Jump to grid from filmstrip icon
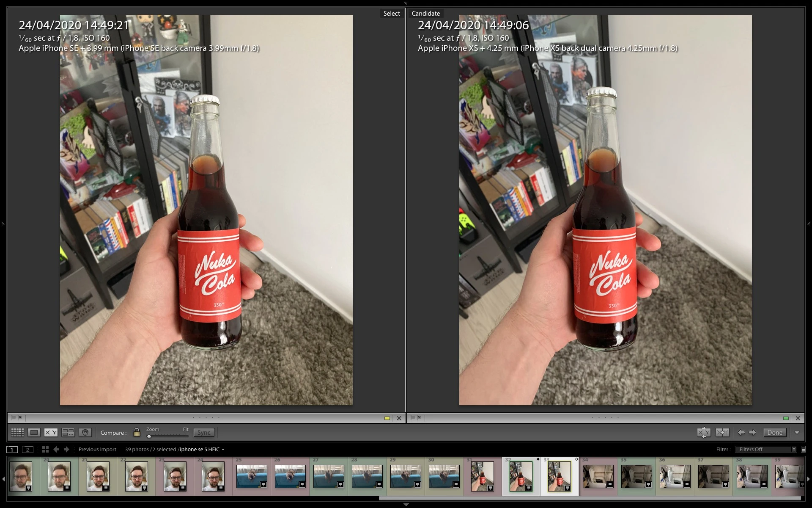Image resolution: width=812 pixels, height=508 pixels. (x=45, y=449)
